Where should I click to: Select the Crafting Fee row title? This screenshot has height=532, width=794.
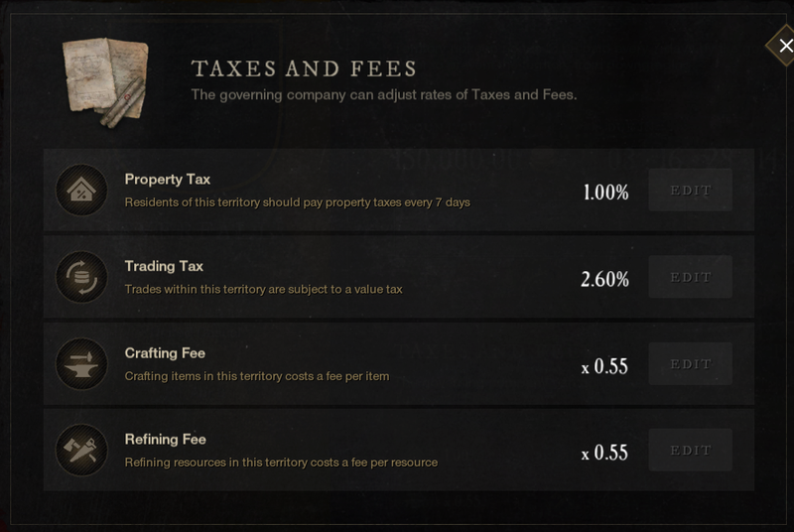point(165,352)
